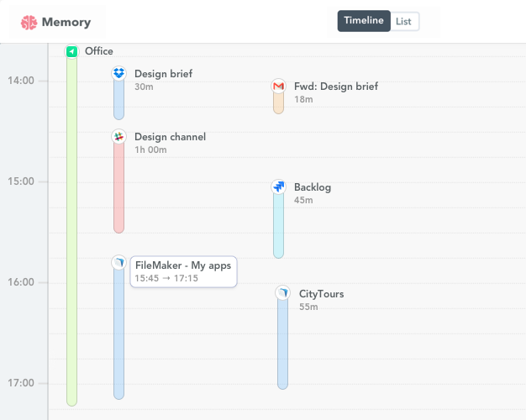Click the FileMaker - My apps tooltip card
This screenshot has height=420, width=526.
183,271
